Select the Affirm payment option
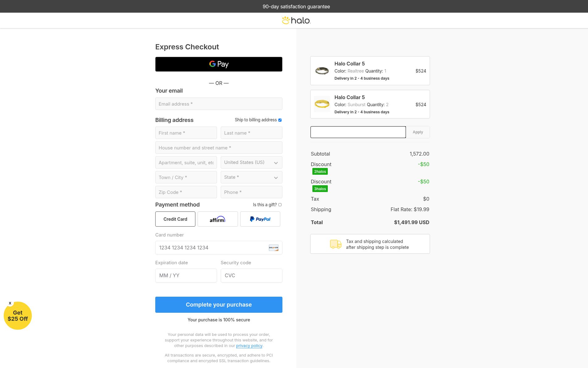This screenshot has width=588, height=368. [218, 219]
